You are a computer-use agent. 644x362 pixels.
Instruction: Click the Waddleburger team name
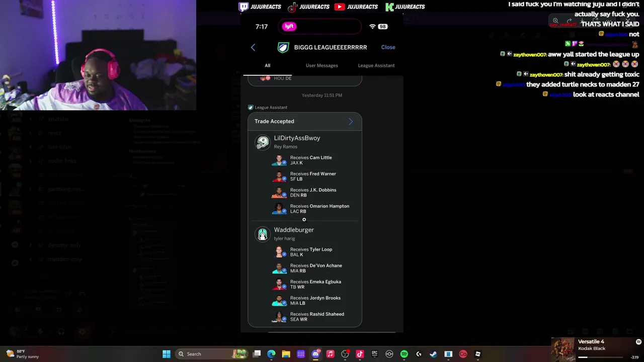click(x=294, y=230)
